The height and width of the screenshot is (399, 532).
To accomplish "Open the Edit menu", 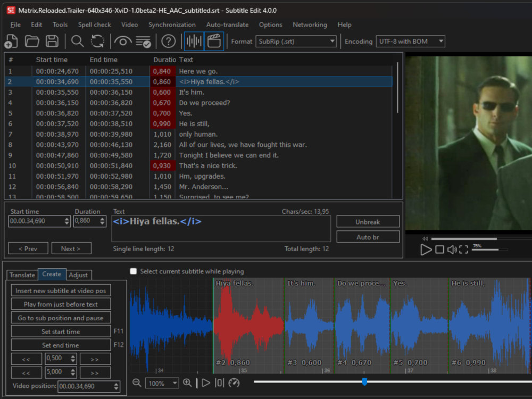I will click(x=36, y=25).
